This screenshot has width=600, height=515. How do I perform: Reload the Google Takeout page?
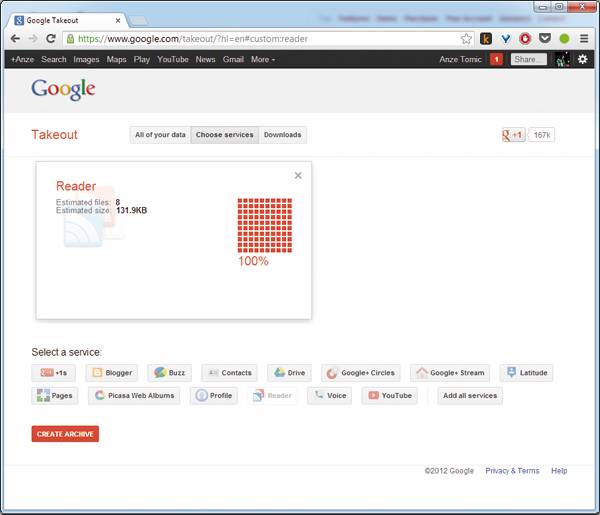coord(51,39)
